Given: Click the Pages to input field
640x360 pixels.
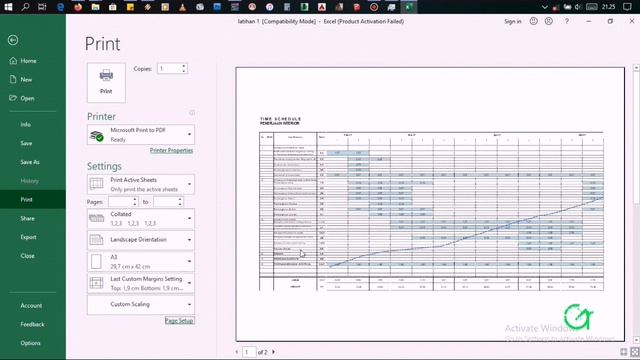Looking at the screenshot, I should 165,202.
